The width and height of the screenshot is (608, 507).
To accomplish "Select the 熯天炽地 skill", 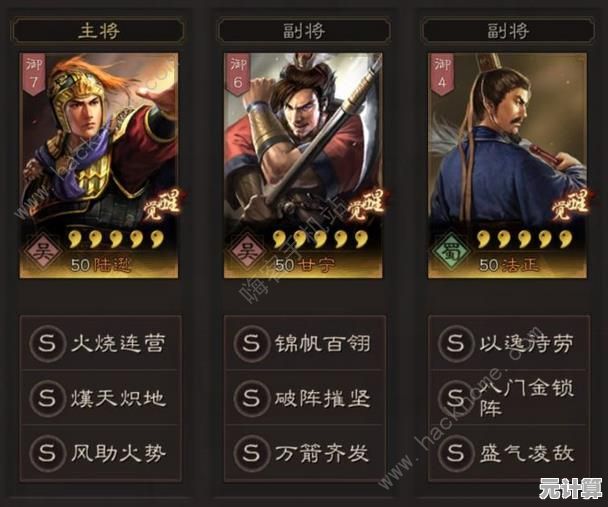I will [100, 398].
